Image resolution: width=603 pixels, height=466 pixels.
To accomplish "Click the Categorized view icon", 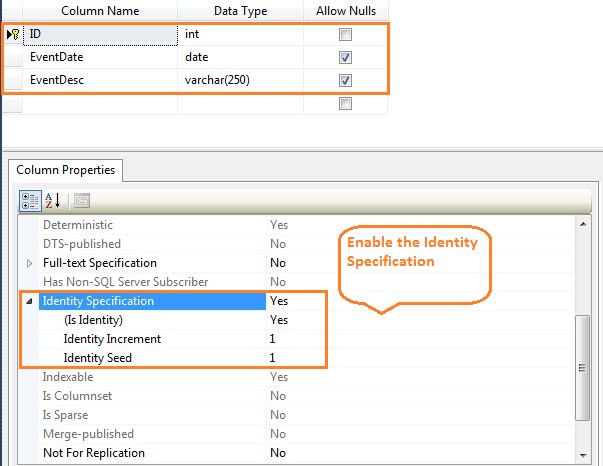I will click(x=31, y=200).
